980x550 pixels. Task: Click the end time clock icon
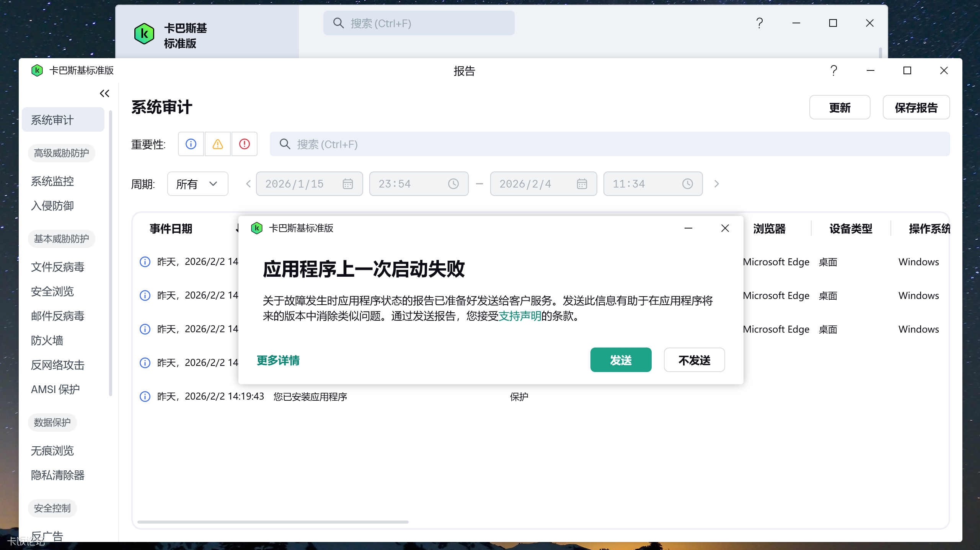[687, 184]
